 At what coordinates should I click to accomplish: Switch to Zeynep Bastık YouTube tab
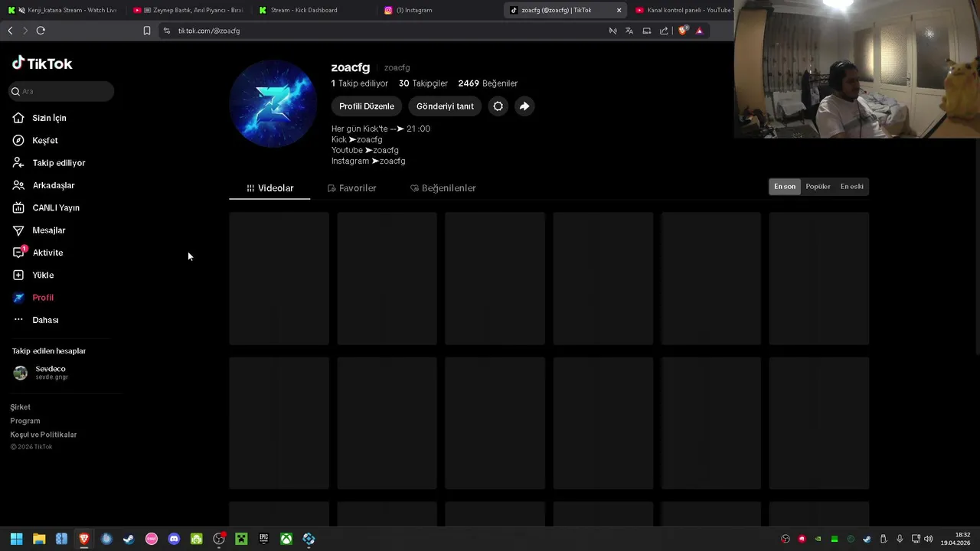[x=188, y=10]
